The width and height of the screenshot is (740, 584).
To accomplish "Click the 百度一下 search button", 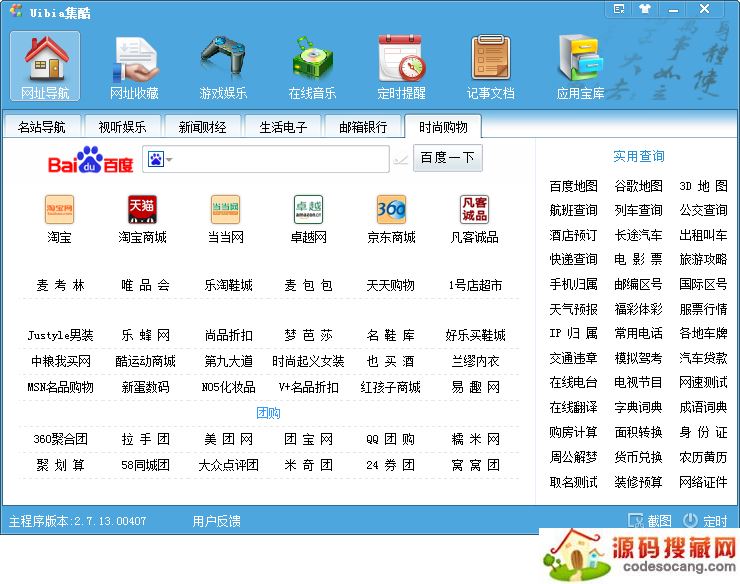I will click(448, 158).
